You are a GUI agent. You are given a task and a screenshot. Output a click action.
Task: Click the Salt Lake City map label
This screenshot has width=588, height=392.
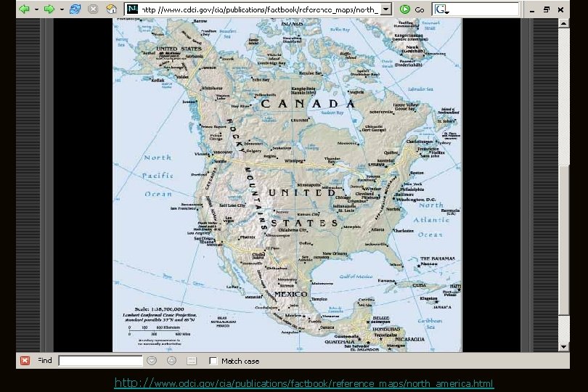click(x=232, y=205)
